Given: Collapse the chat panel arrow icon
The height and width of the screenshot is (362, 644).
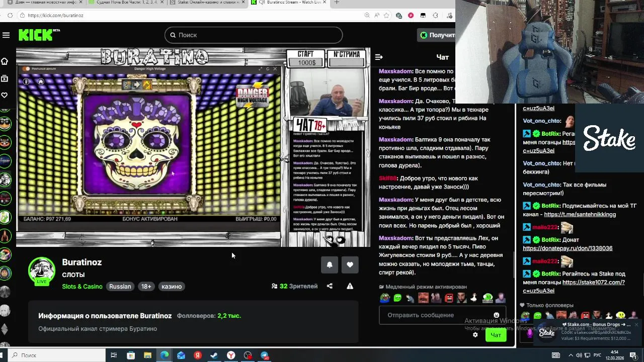Looking at the screenshot, I should click(379, 57).
